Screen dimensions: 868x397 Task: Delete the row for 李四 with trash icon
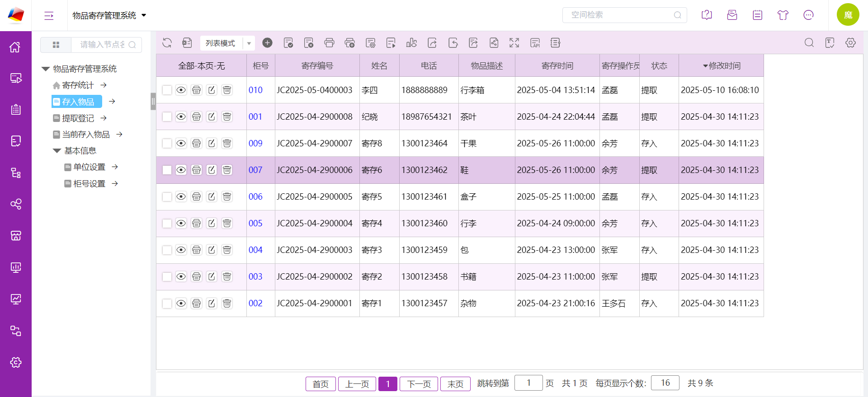[x=227, y=90]
